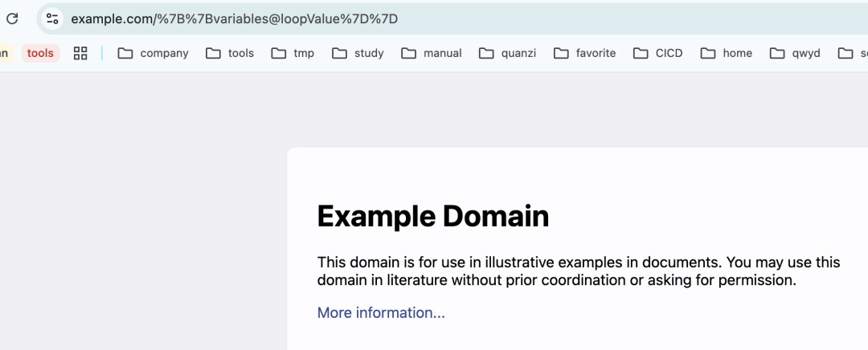Open the tmp bookmarks folder
Screen dimensions: 868x350
pos(293,53)
